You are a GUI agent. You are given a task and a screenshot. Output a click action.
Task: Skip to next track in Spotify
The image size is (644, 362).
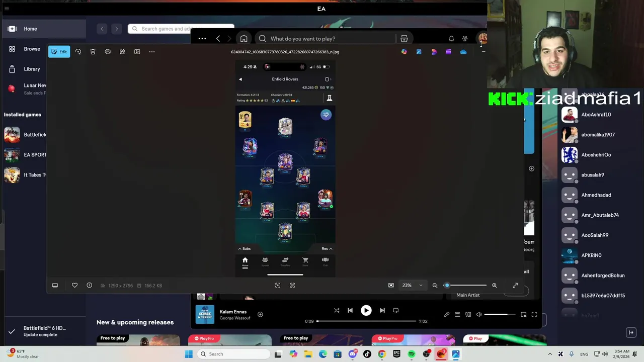[x=382, y=311]
